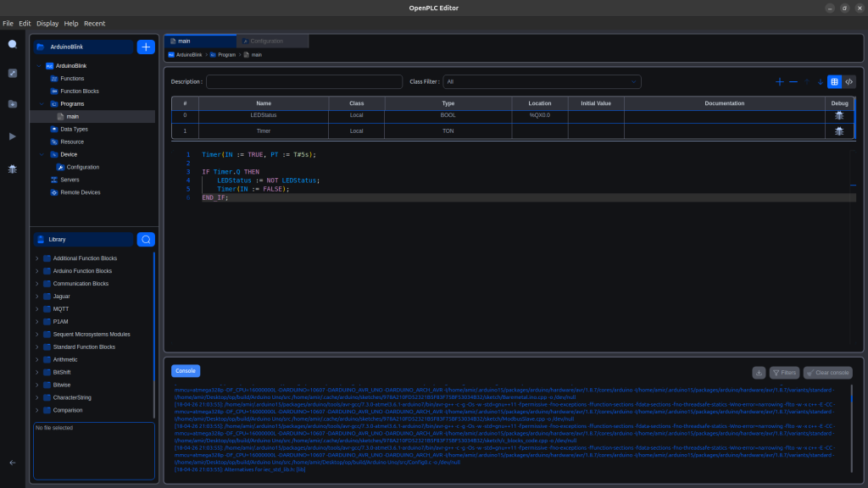The width and height of the screenshot is (868, 488).
Task: Open Configuration under Device
Action: (82, 167)
